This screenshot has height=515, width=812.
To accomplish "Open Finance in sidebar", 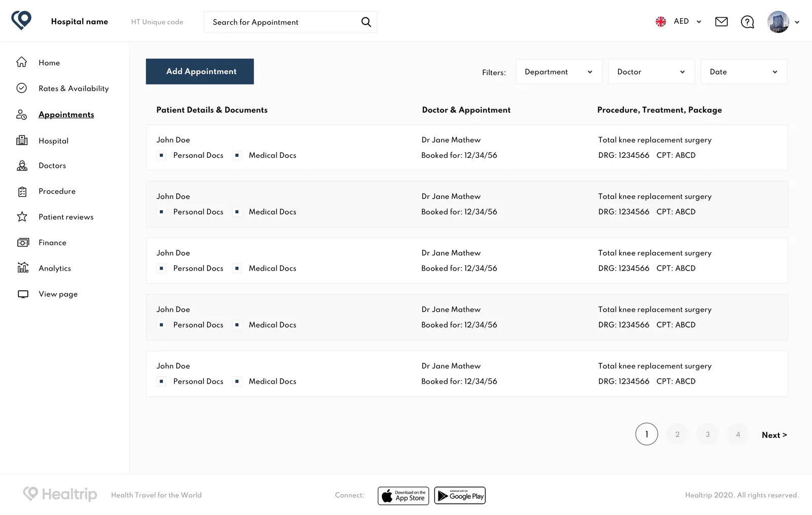I will (52, 243).
